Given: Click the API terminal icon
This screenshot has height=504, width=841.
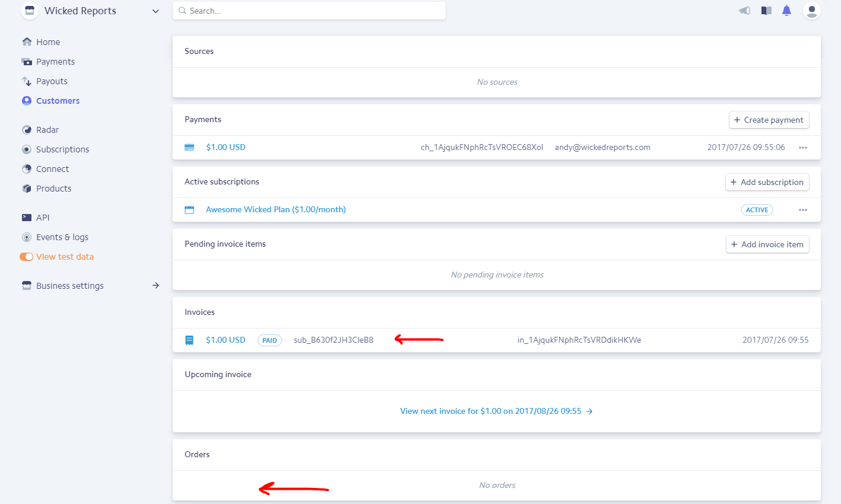Looking at the screenshot, I should tap(27, 218).
